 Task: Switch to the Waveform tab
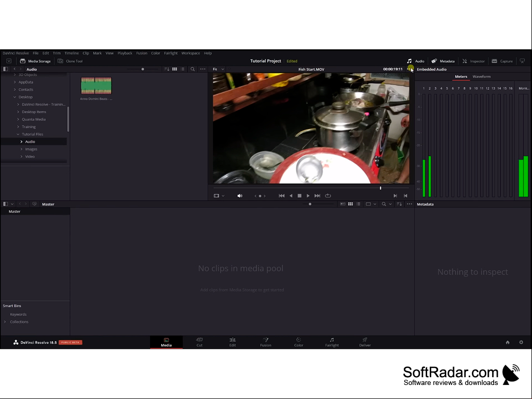(482, 77)
